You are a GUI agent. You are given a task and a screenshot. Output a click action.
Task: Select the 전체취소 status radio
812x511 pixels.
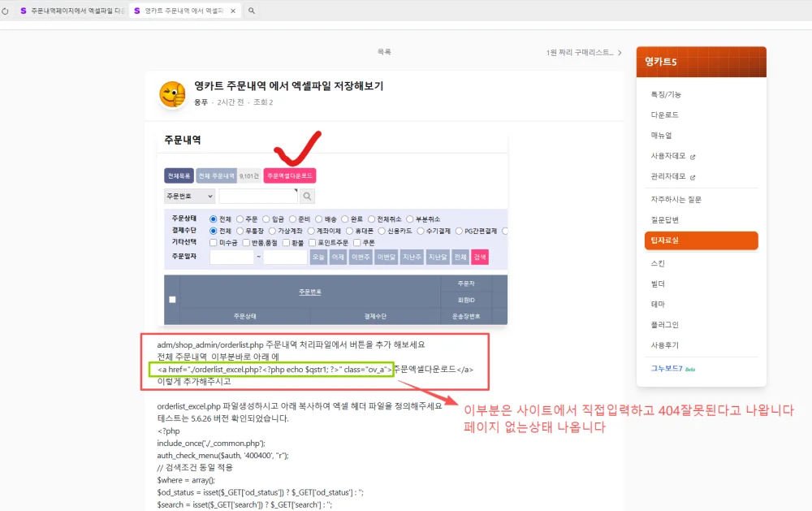point(371,219)
